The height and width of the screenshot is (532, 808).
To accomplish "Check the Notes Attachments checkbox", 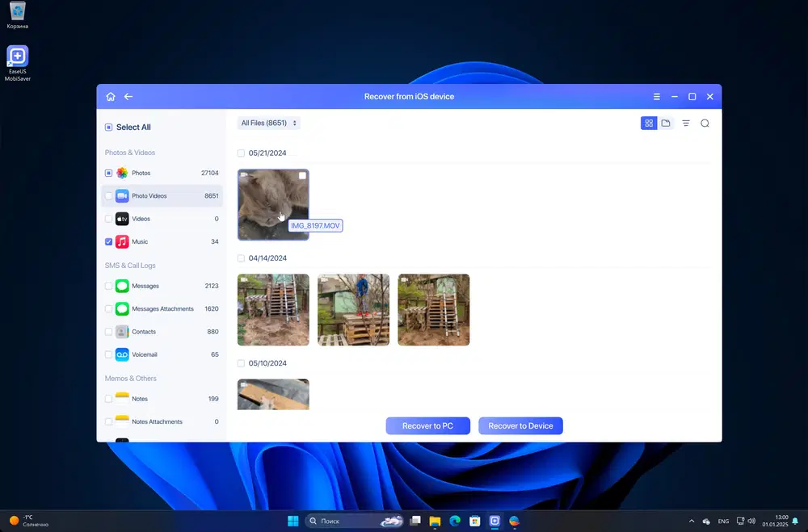I will (x=109, y=421).
